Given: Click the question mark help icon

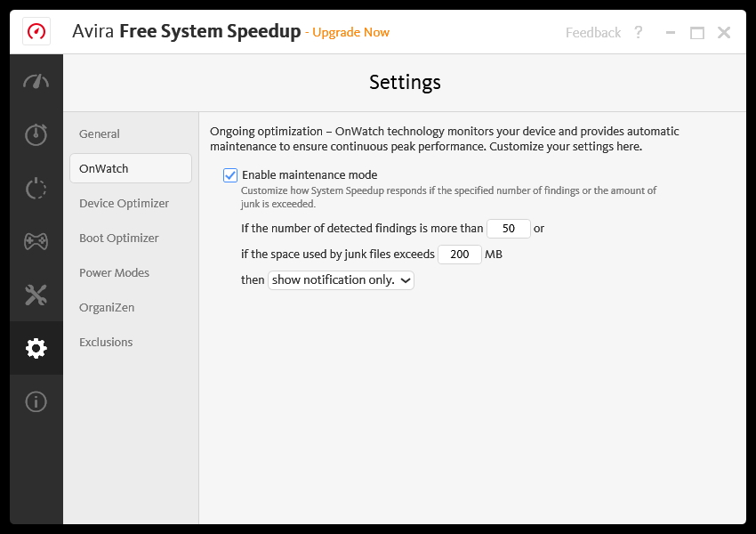Looking at the screenshot, I should point(638,33).
